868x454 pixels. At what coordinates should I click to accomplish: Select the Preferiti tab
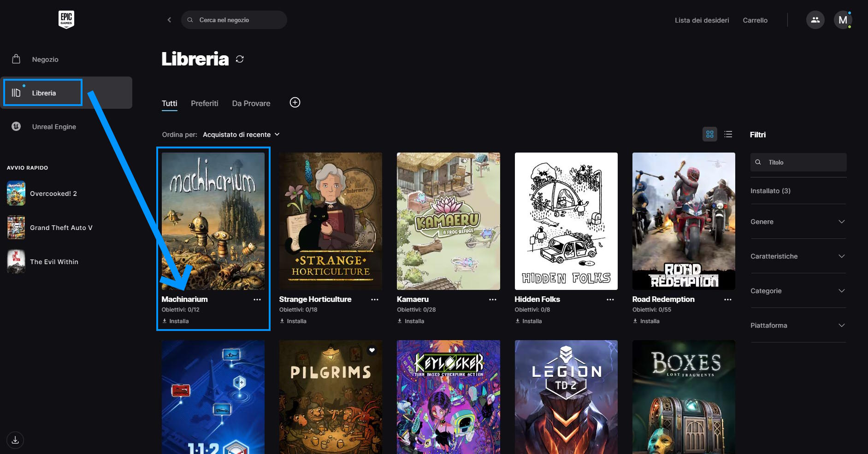pos(205,103)
